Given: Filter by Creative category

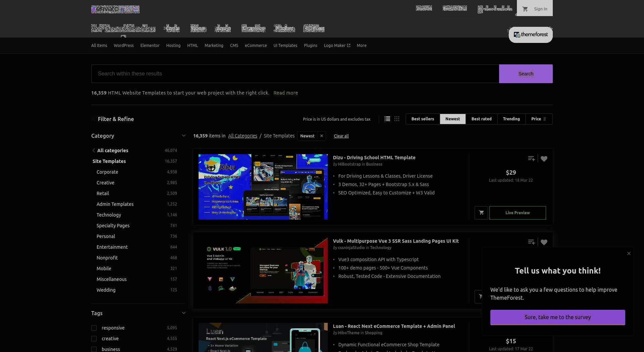Looking at the screenshot, I should pyautogui.click(x=105, y=183).
